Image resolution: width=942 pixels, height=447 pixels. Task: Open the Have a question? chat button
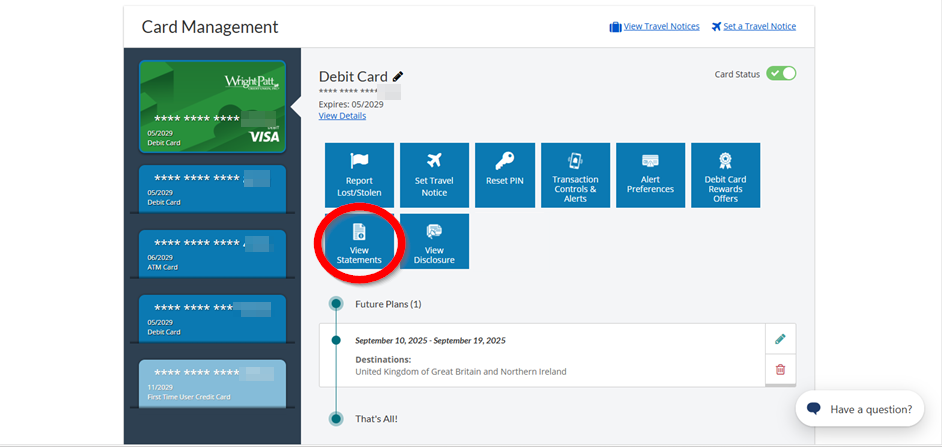click(860, 409)
